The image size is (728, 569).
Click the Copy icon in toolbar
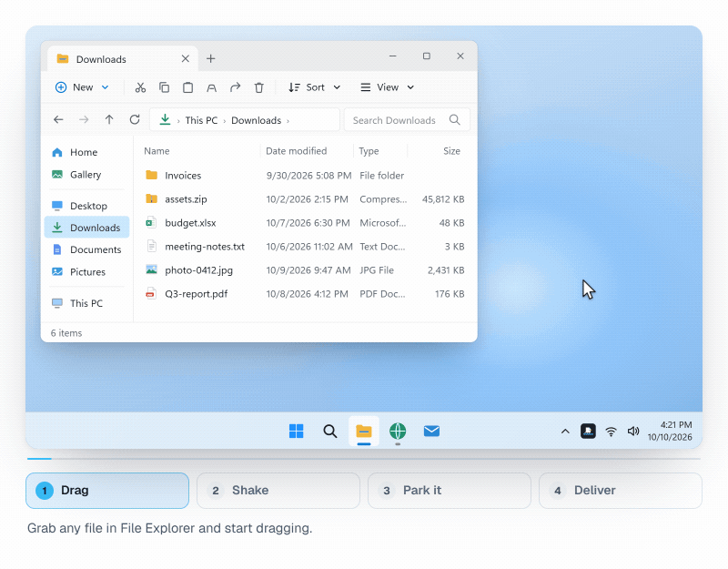pos(164,87)
